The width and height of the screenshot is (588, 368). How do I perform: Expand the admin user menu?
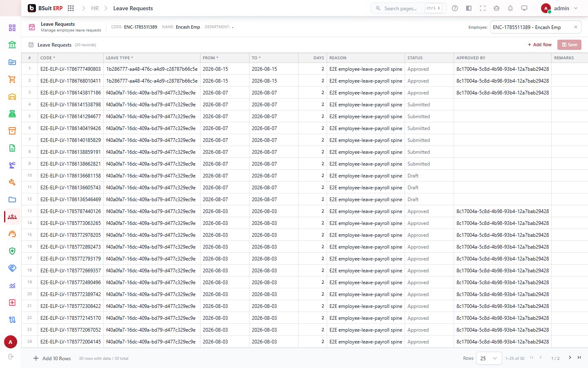click(x=559, y=8)
